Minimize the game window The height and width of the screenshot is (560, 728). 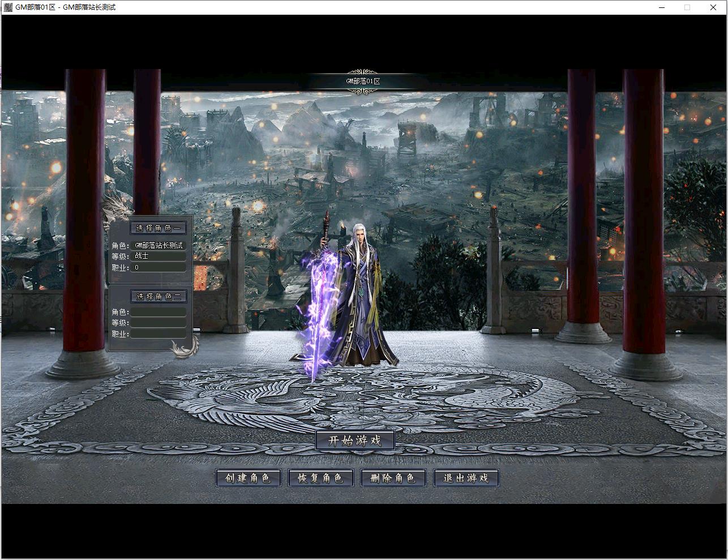(662, 7)
